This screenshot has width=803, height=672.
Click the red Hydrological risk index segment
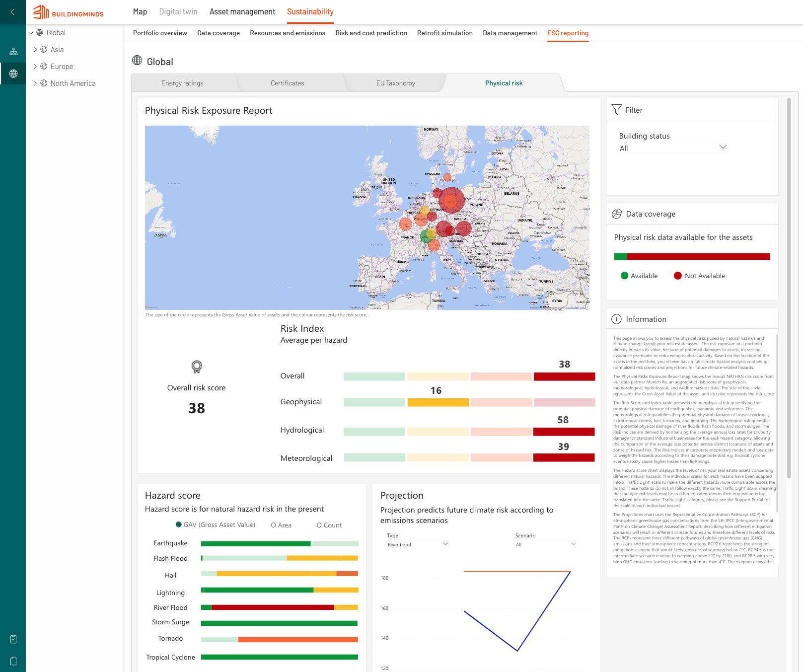(x=564, y=432)
